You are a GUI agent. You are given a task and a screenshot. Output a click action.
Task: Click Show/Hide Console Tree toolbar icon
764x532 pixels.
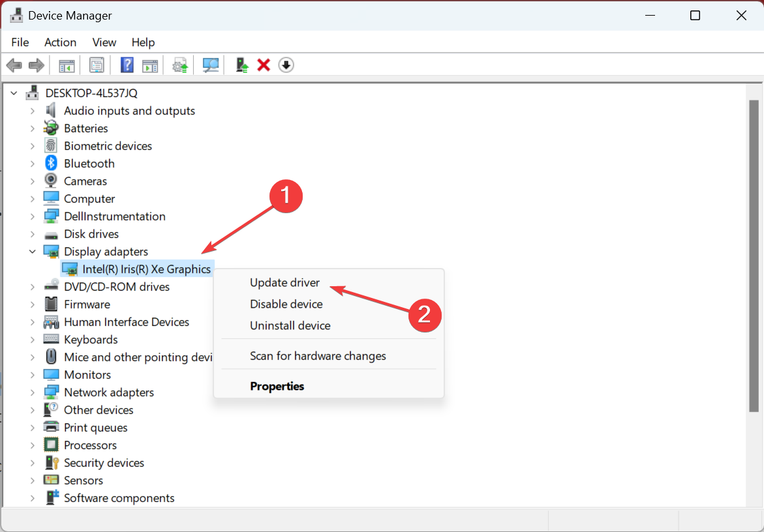[x=67, y=65]
